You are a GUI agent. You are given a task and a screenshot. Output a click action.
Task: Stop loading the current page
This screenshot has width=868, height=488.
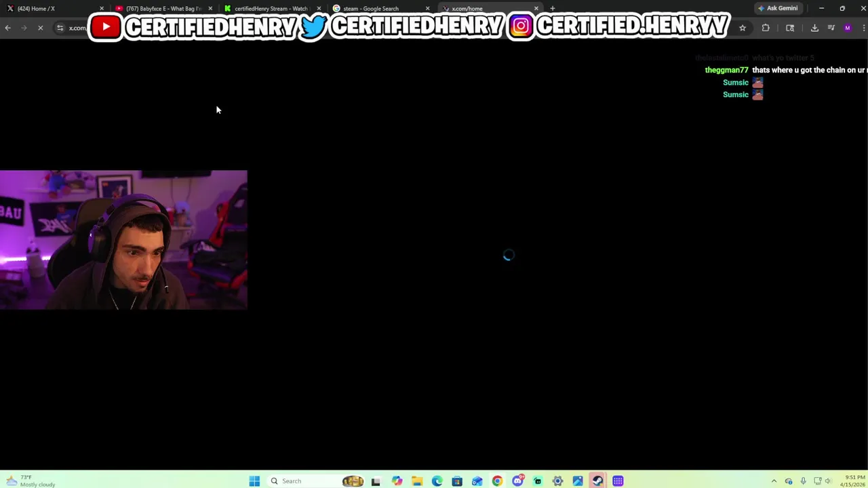40,28
